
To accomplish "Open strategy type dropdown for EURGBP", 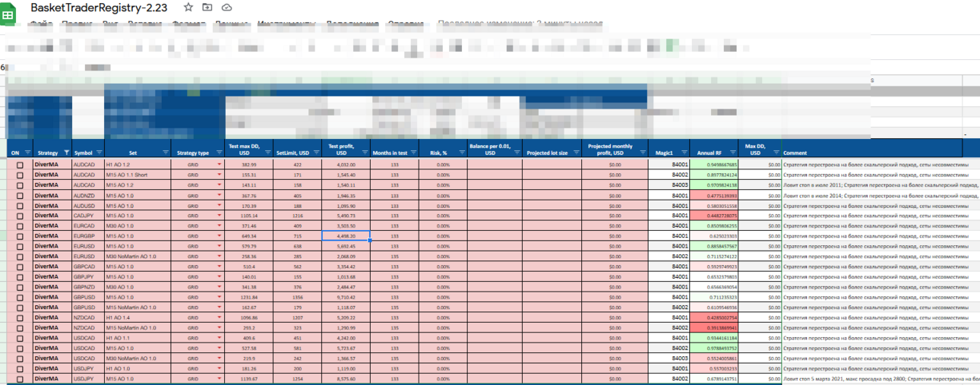I will coord(220,235).
